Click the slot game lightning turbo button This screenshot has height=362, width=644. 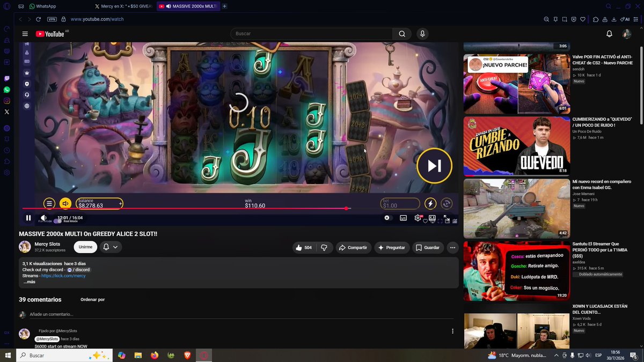tap(430, 203)
